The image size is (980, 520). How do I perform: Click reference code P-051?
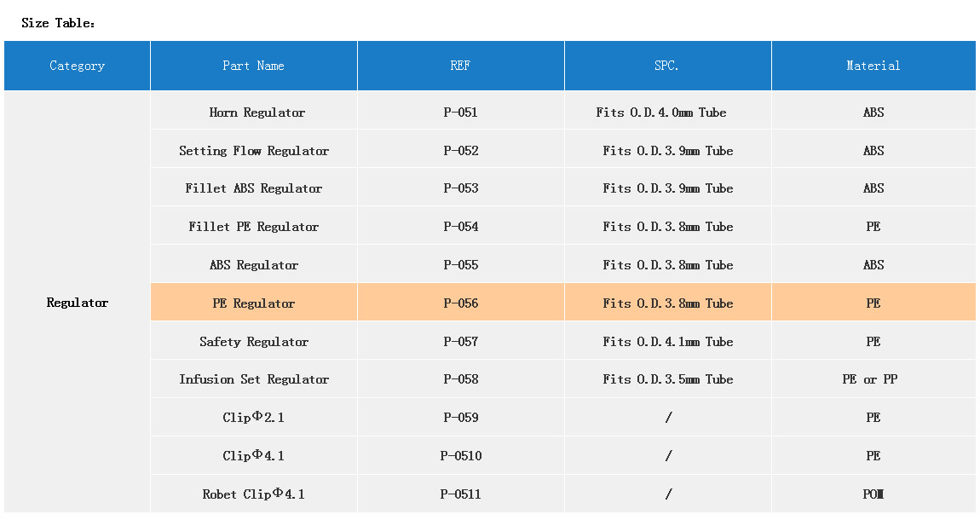pyautogui.click(x=460, y=113)
